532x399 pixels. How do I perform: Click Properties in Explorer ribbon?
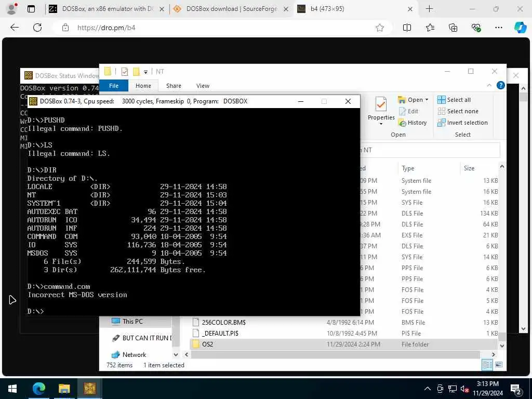pos(381,111)
